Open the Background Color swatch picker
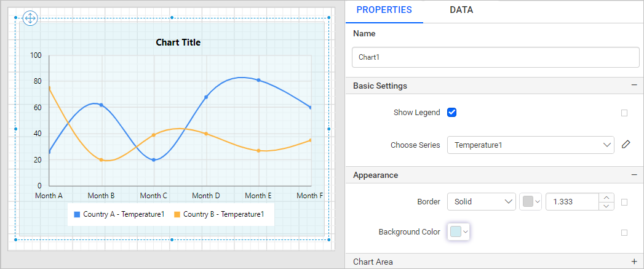Image resolution: width=644 pixels, height=269 pixels. tap(459, 231)
